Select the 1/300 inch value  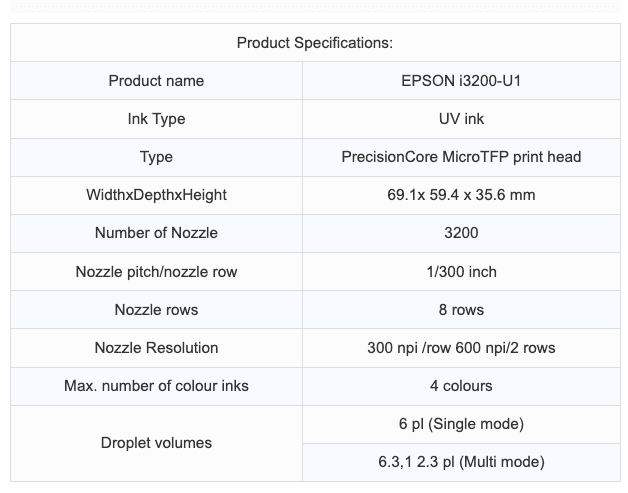(x=460, y=271)
